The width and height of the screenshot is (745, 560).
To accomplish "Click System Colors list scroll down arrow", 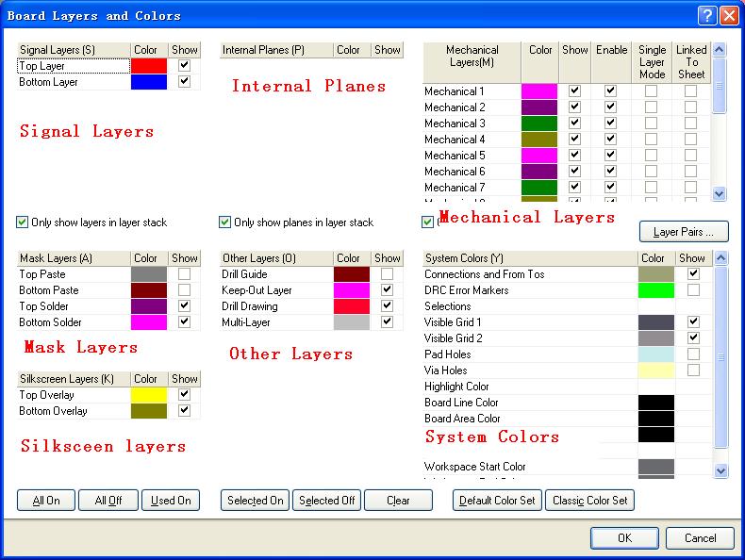I will tap(720, 470).
